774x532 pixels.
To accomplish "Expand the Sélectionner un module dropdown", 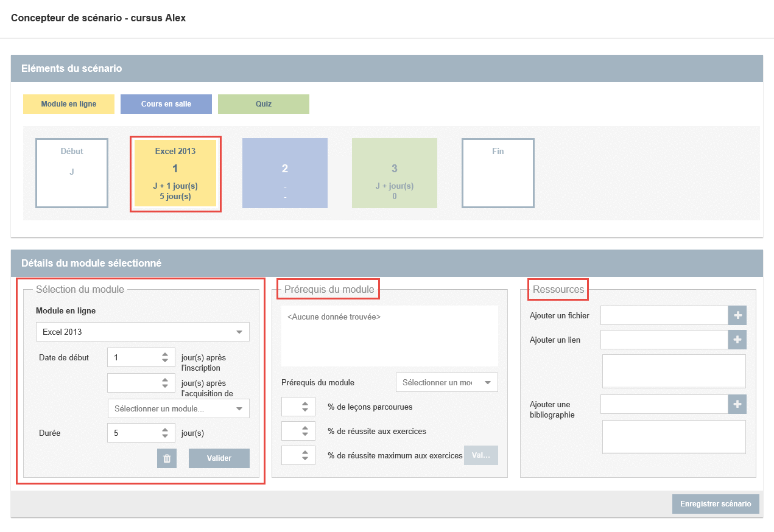I will tap(178, 408).
